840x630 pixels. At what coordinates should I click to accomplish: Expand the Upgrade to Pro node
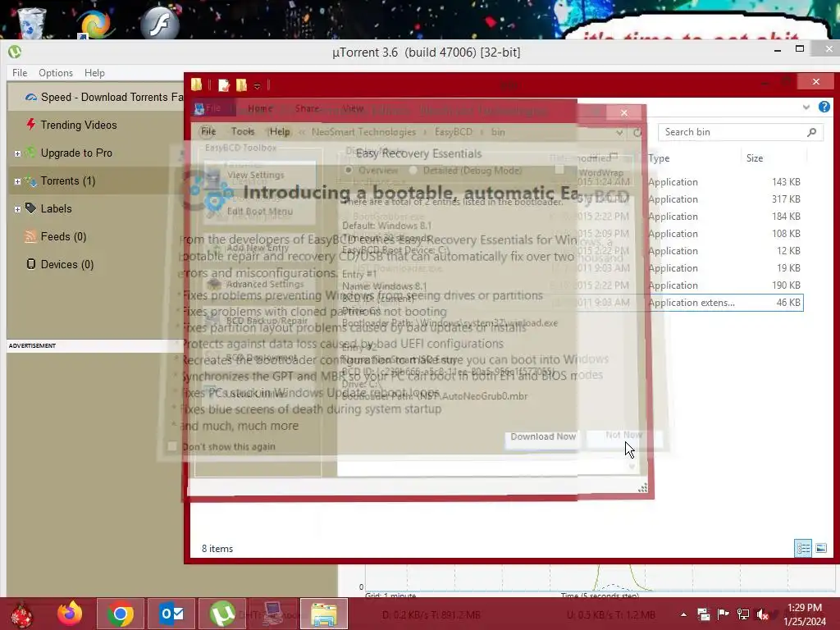click(x=17, y=153)
